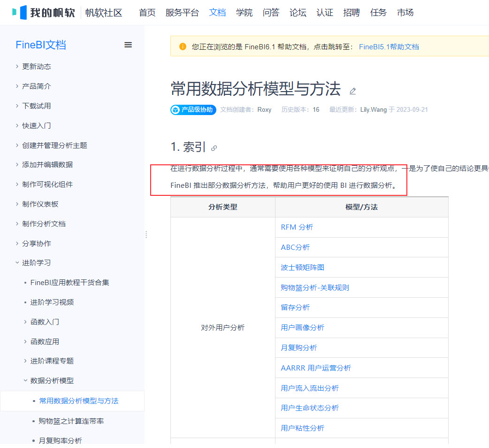Image resolution: width=489 pixels, height=448 pixels.
Task: Open 服务平台 in top navigation
Action: pos(182,13)
